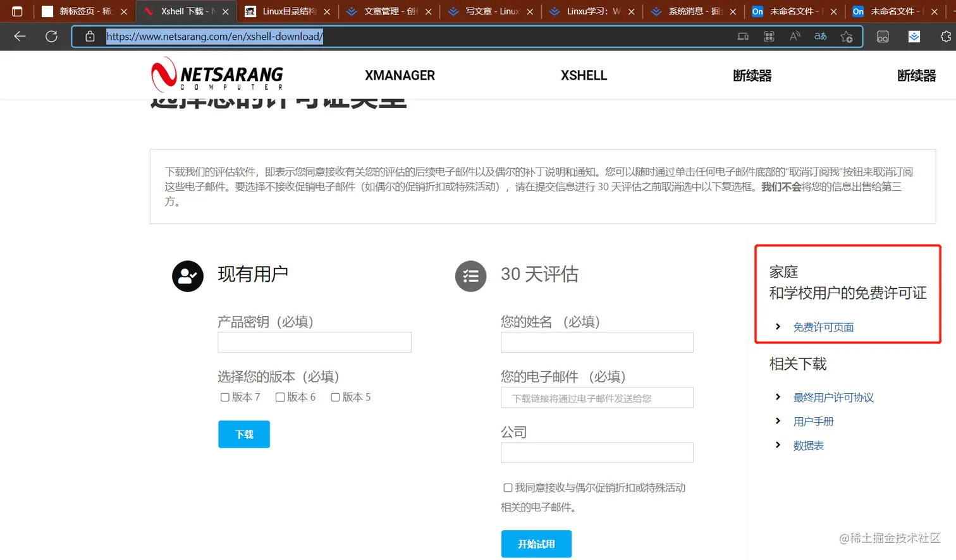Check the 版本 5 checkbox

pos(335,398)
